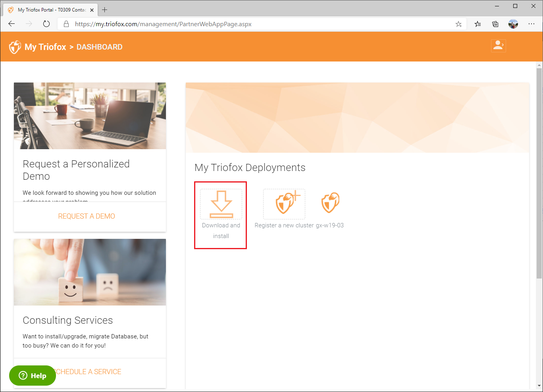The height and width of the screenshot is (392, 543).
Task: Open the user account icon in header
Action: pyautogui.click(x=498, y=46)
